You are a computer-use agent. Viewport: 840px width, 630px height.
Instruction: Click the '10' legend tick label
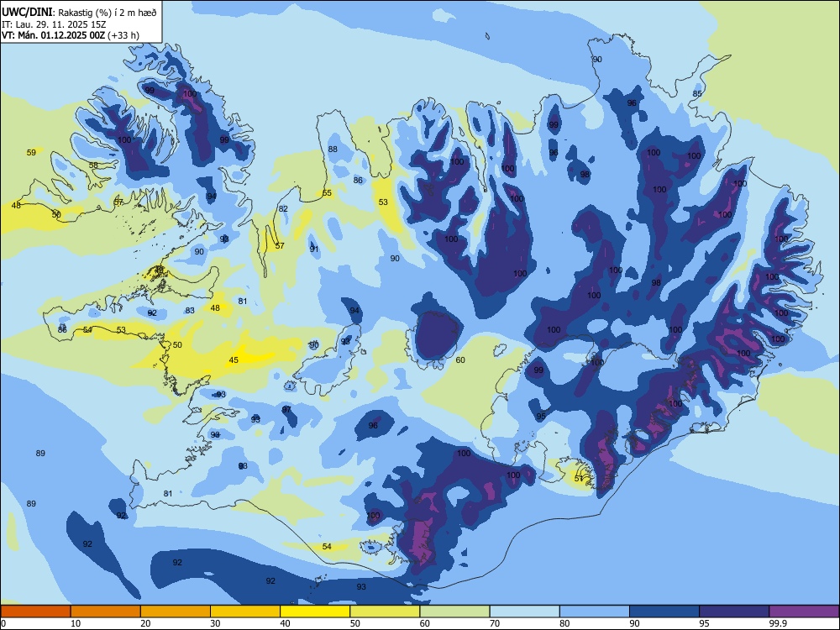pyautogui.click(x=76, y=623)
